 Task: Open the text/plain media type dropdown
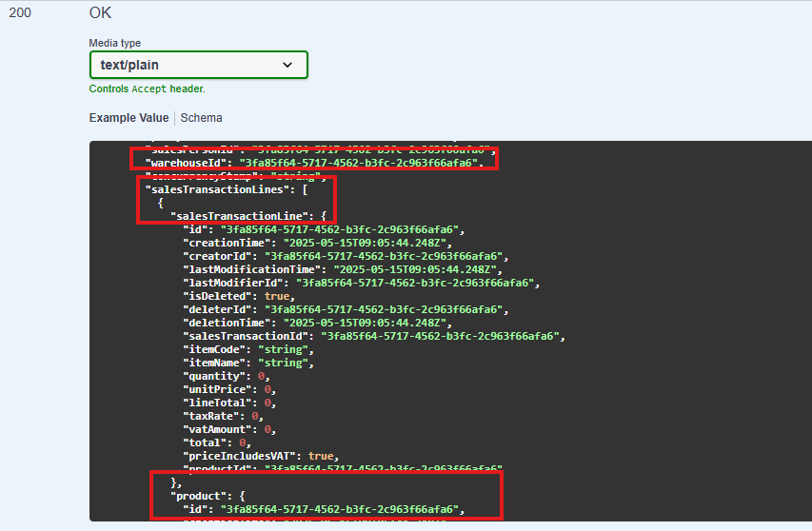coord(197,65)
